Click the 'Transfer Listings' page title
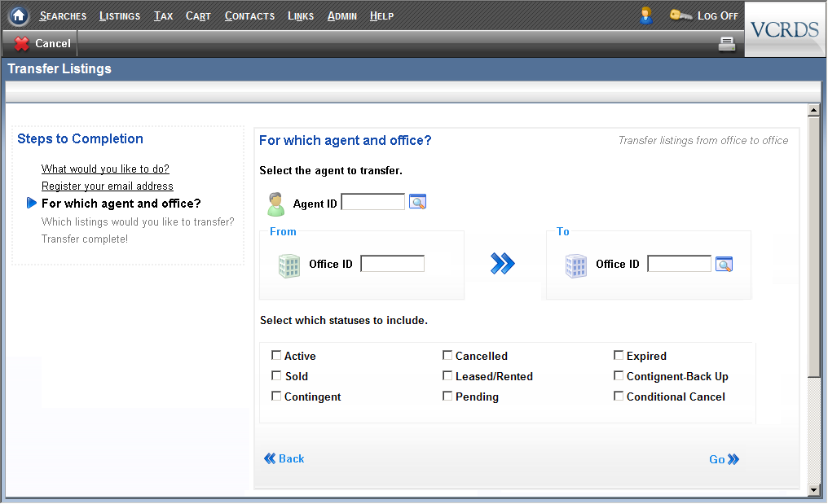Viewport: 828px width, 504px height. (59, 68)
